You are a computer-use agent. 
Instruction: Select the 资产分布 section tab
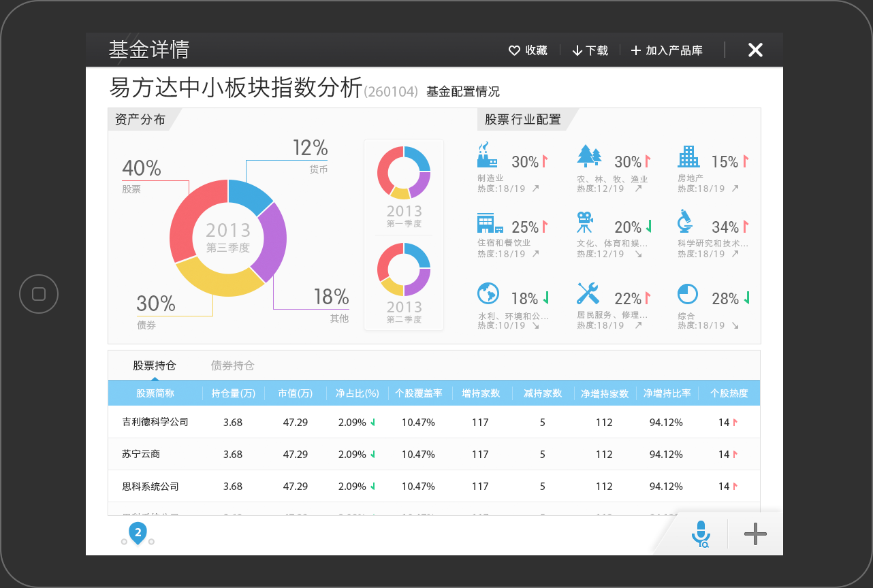[140, 120]
